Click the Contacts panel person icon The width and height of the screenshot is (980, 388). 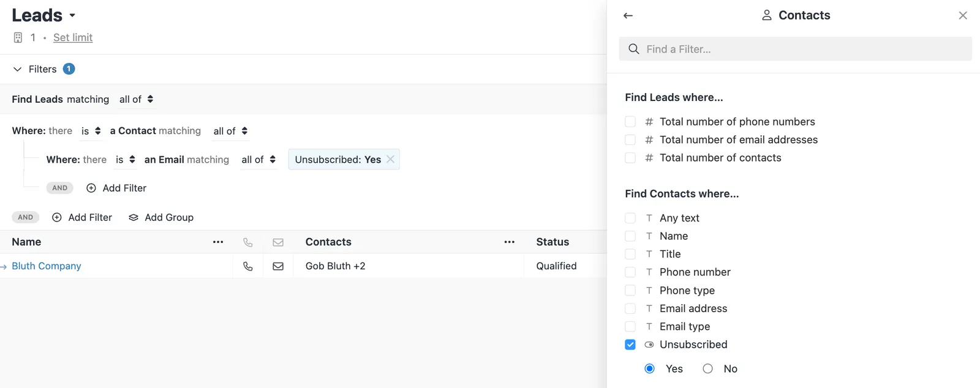[x=766, y=15]
